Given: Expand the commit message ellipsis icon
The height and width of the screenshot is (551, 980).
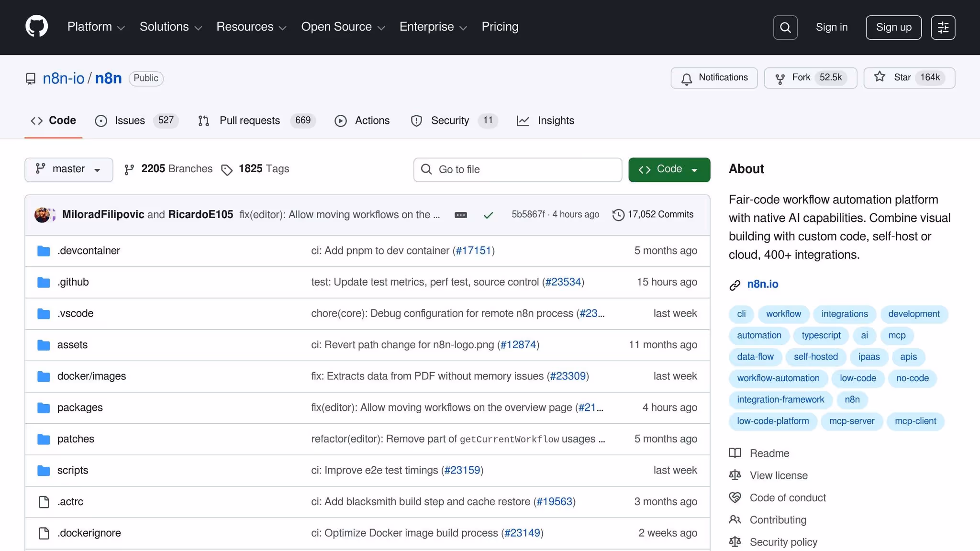Looking at the screenshot, I should click(x=461, y=215).
